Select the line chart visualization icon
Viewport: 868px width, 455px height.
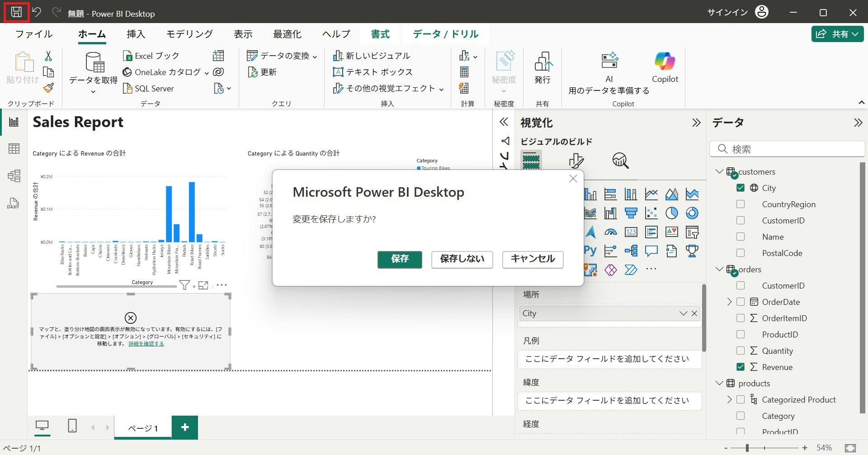tap(651, 194)
